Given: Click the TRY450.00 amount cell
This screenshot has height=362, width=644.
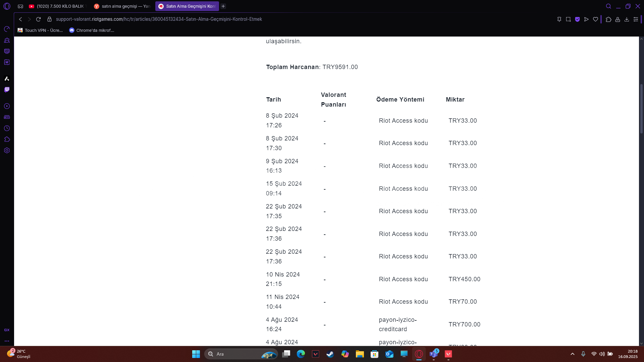Looking at the screenshot, I should [x=465, y=279].
